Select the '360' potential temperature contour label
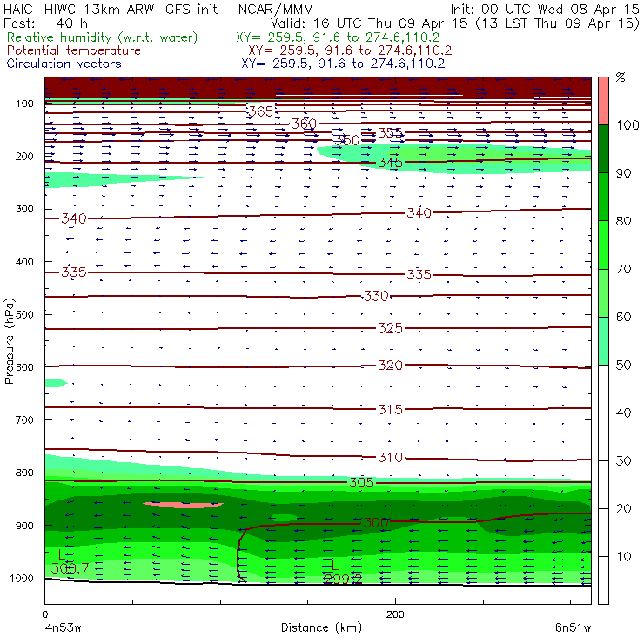 pos(304,124)
